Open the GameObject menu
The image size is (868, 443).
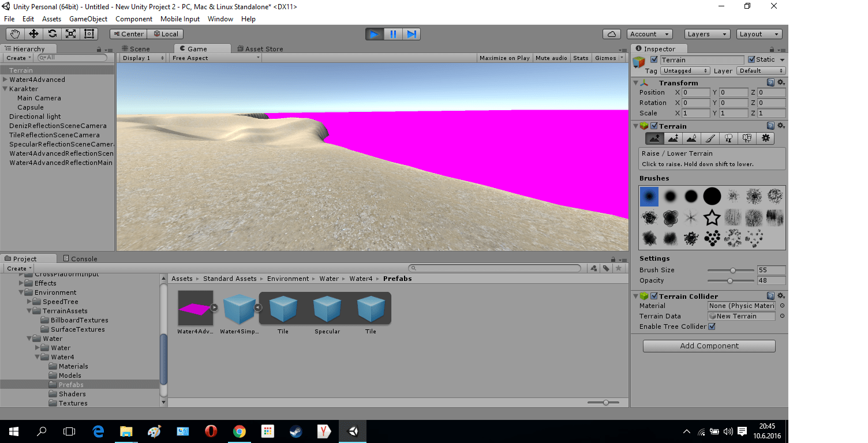(x=88, y=18)
